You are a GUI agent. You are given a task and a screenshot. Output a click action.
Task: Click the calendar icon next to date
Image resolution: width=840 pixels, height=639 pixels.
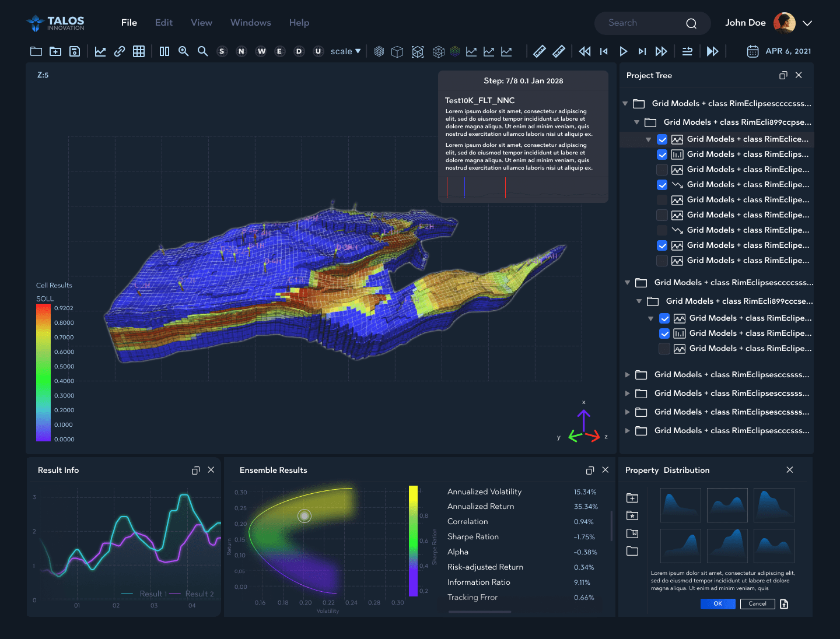[x=752, y=51]
